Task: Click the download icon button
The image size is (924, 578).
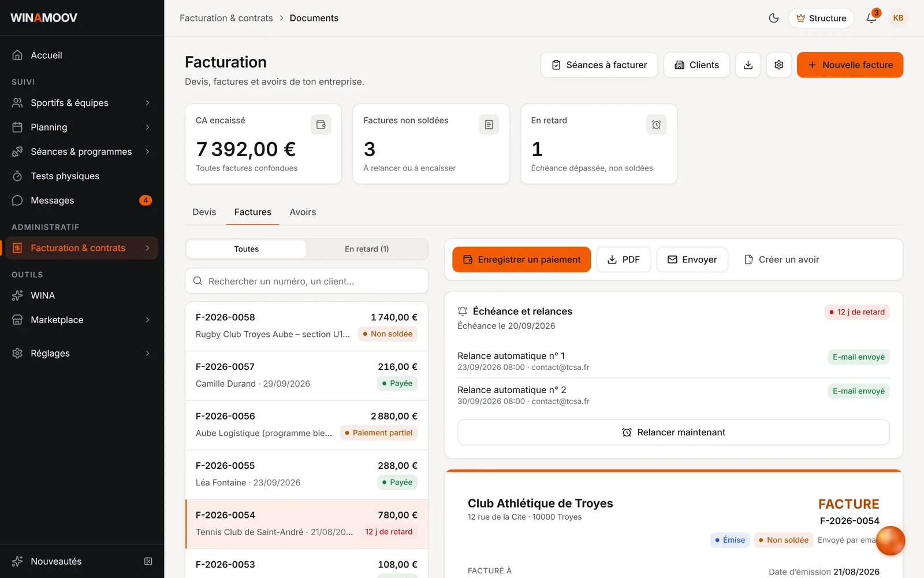Action: tap(748, 65)
